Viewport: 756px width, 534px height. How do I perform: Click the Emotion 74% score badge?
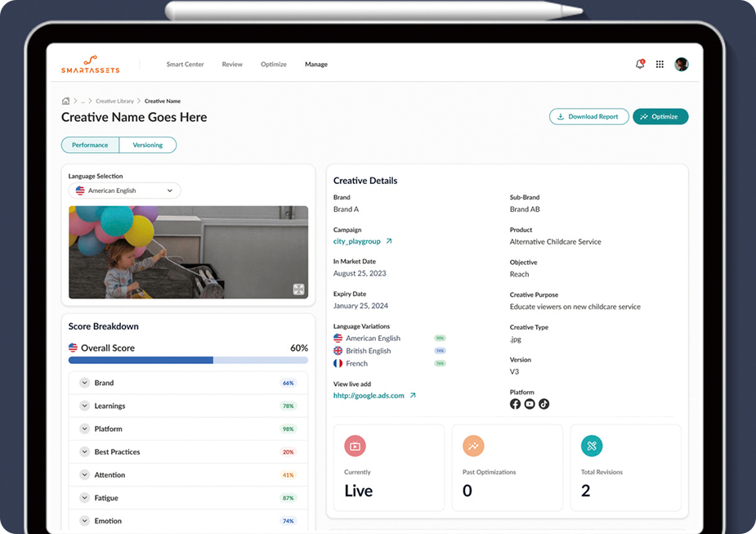pos(288,521)
